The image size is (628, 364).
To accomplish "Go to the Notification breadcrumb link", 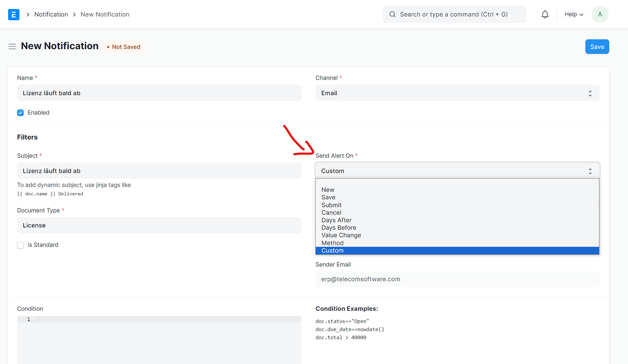I will coord(51,15).
